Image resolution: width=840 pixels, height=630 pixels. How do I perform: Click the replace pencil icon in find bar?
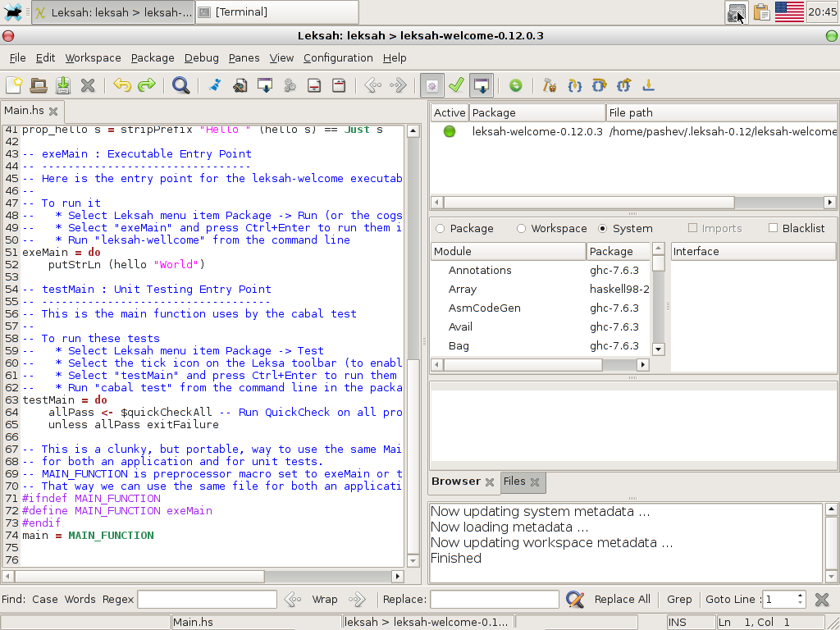[x=575, y=599]
